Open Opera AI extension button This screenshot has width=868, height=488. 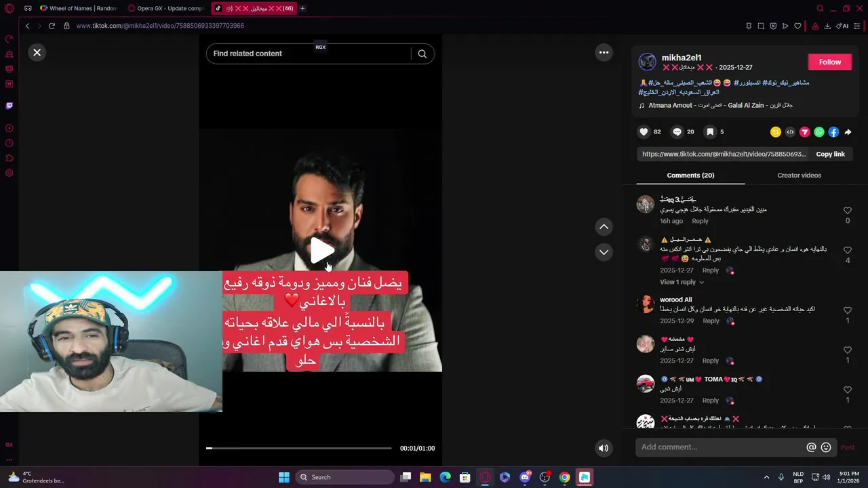click(x=842, y=26)
